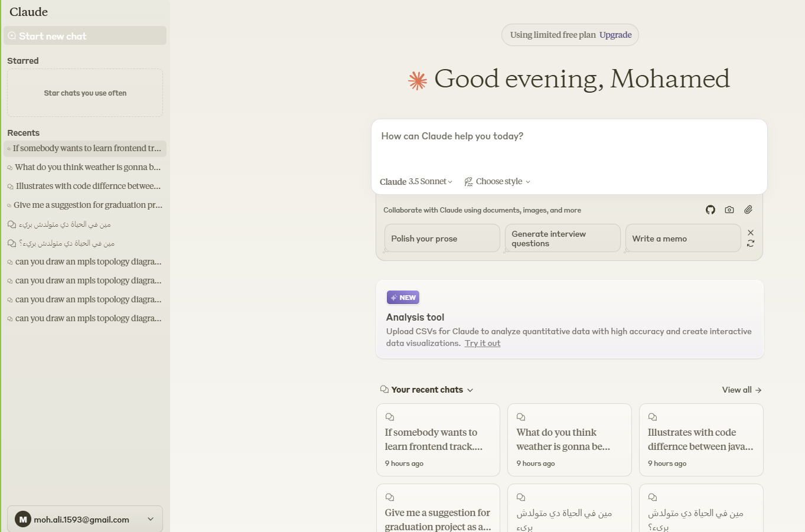
Task: Click chat icon on 'Illustrates with code' card
Action: point(653,417)
